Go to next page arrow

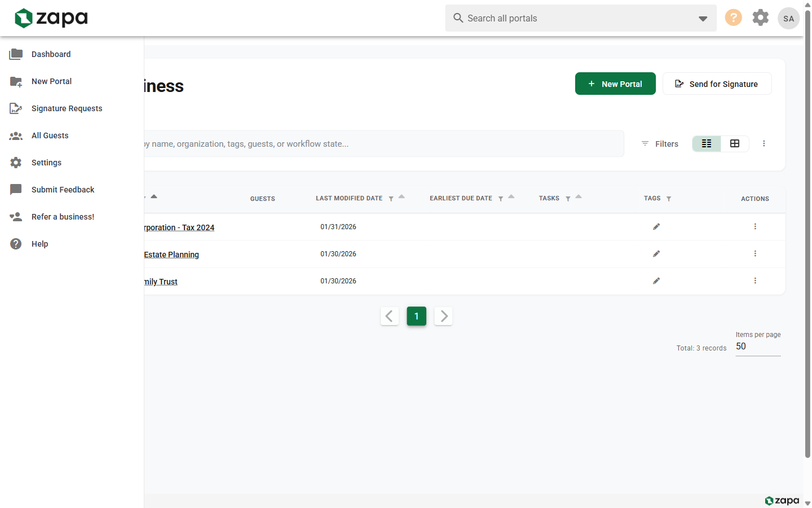(x=444, y=316)
